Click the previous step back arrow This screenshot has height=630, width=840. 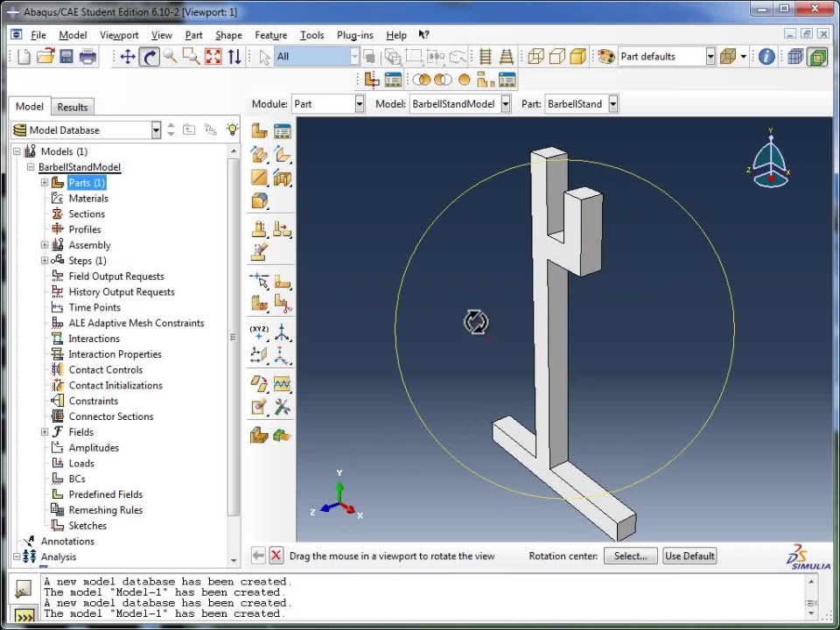click(x=258, y=556)
